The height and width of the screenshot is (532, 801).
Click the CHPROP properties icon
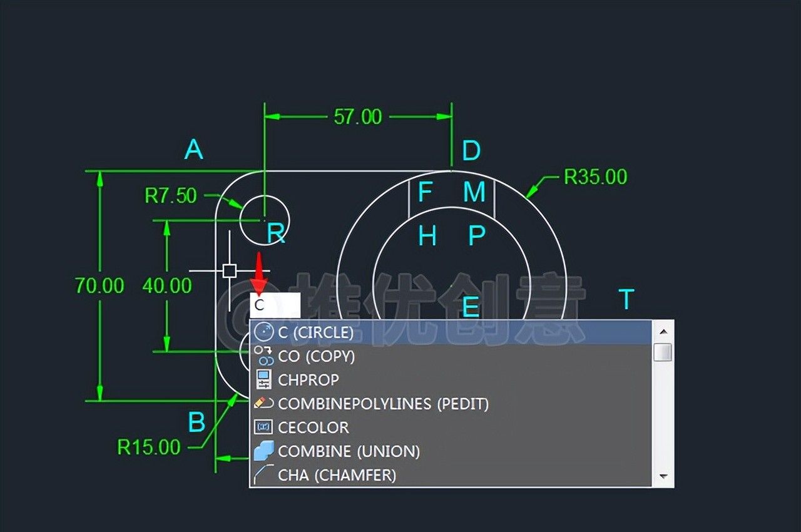tap(264, 380)
